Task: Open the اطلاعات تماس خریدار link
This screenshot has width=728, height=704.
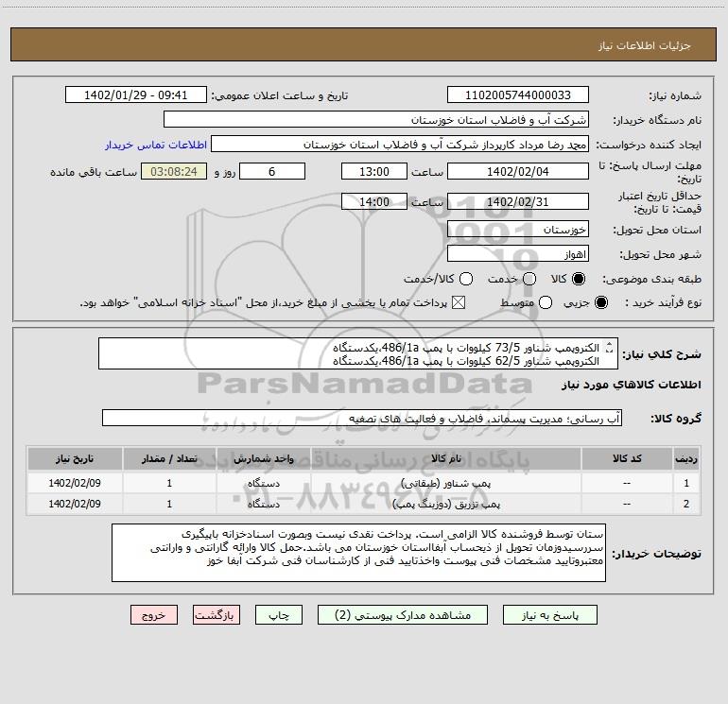Action: (156, 145)
